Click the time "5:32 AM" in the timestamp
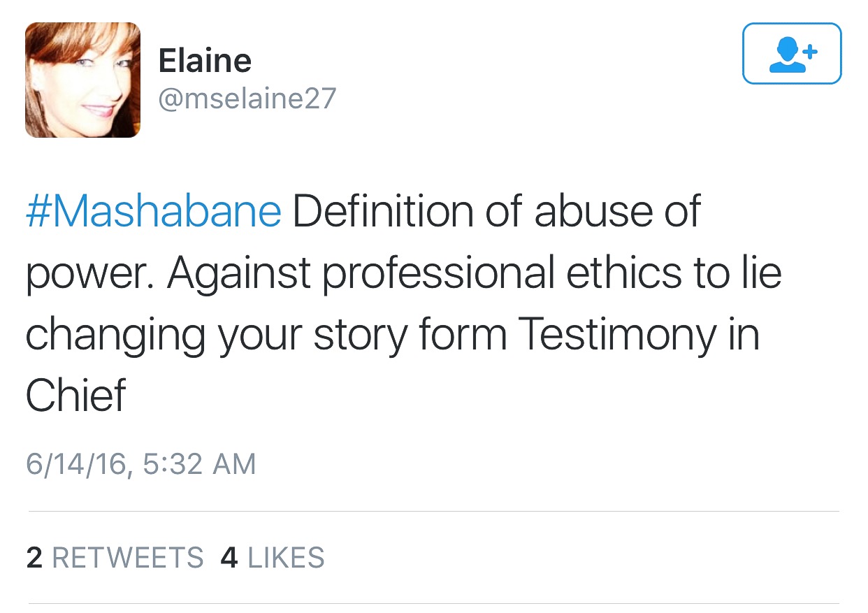Screen dimensions: 868x613 [199, 465]
